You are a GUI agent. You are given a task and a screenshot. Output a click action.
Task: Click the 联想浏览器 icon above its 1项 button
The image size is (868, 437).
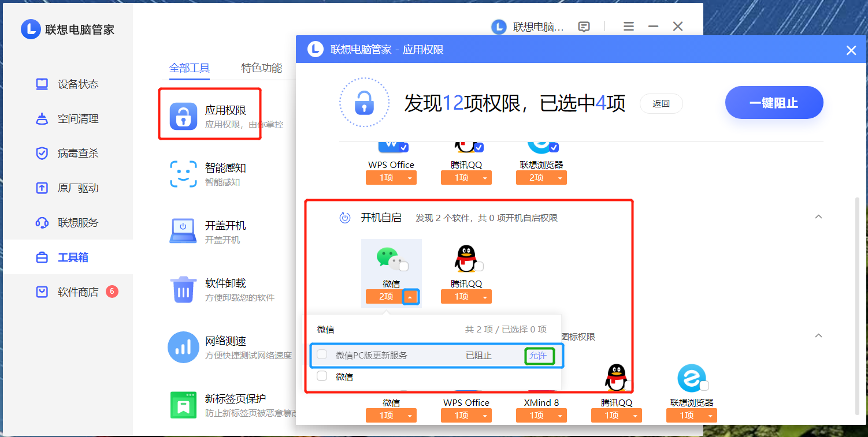click(x=692, y=378)
